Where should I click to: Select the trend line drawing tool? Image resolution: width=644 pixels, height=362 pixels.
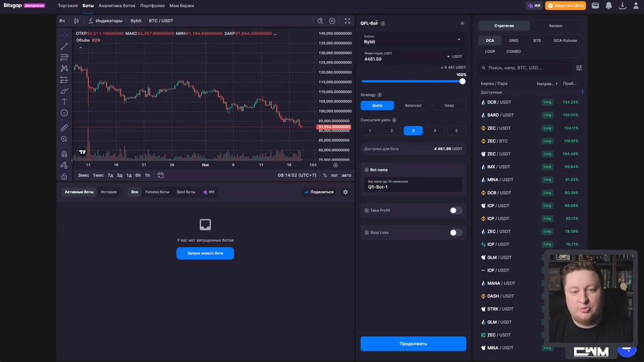[x=64, y=47]
